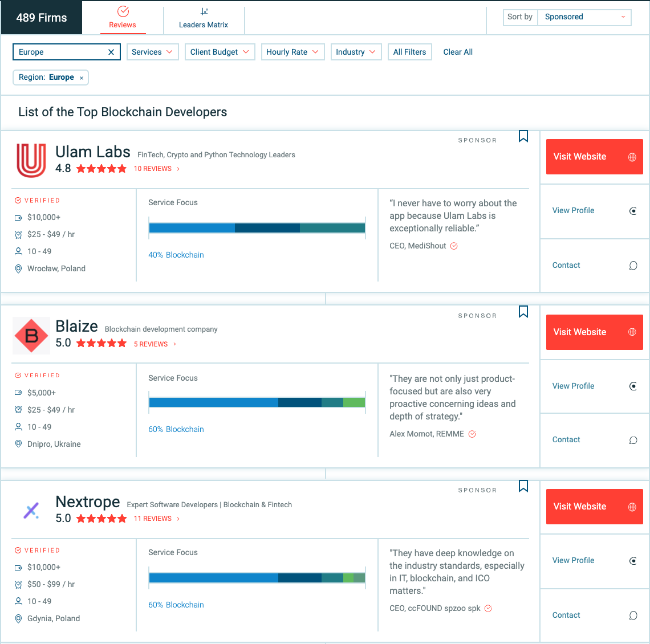This screenshot has height=644, width=650.
Task: Remove the Region: Europe filter chip
Action: coord(81,78)
